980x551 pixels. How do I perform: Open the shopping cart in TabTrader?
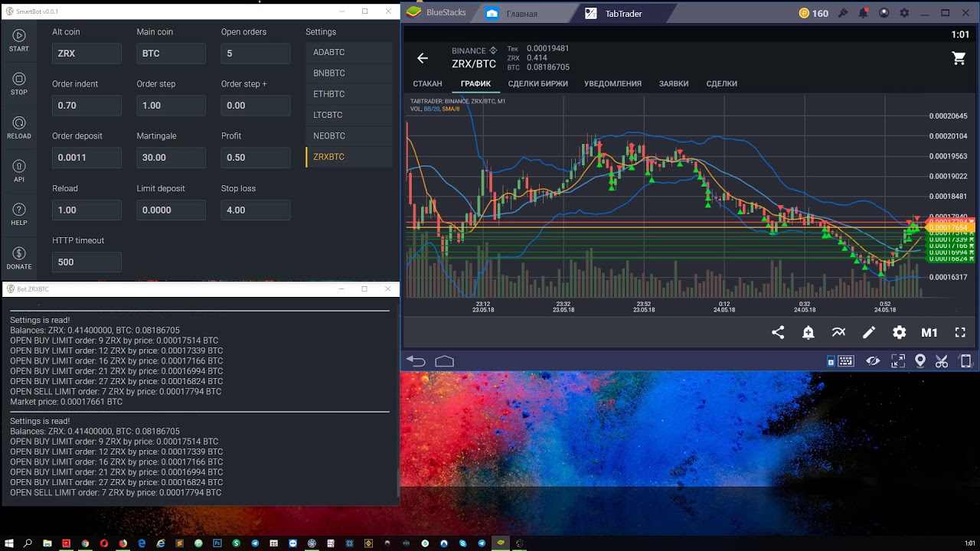tap(959, 58)
